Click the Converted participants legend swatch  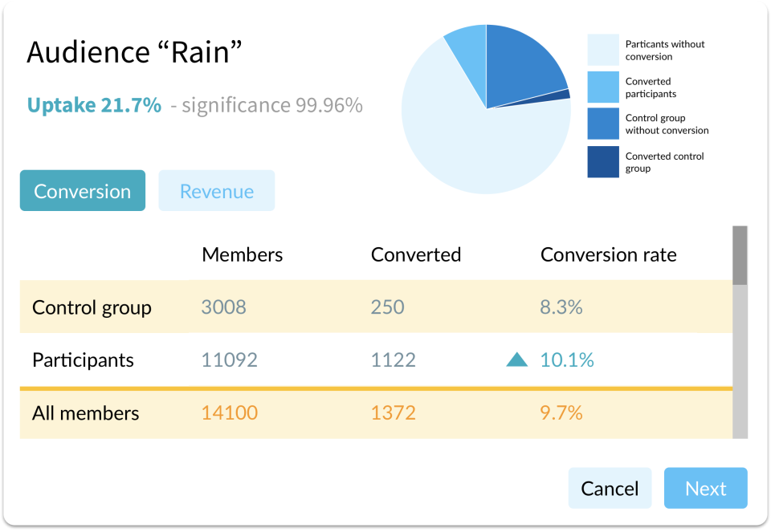point(602,87)
